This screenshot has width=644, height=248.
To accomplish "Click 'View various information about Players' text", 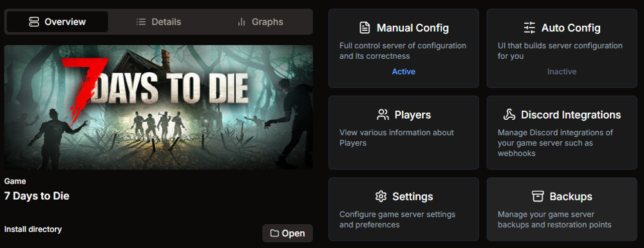I will coord(396,138).
